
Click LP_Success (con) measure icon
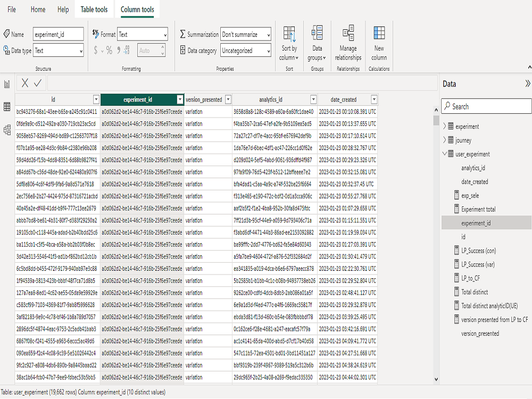coord(456,251)
